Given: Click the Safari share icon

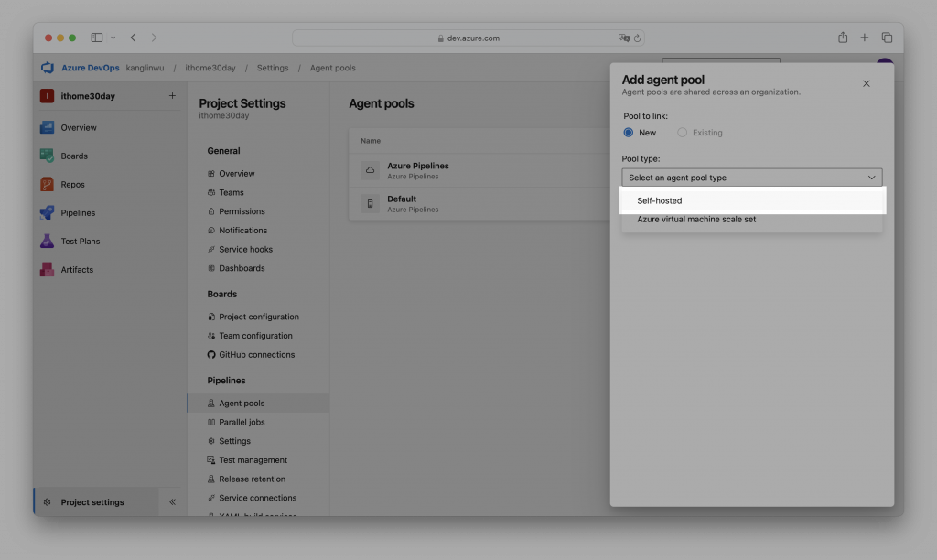Looking at the screenshot, I should [x=843, y=37].
